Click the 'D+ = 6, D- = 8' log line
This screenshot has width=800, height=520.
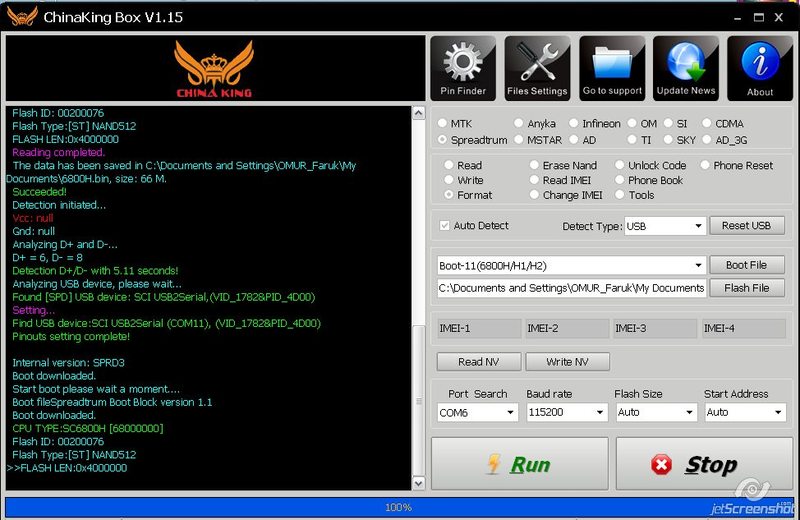[x=47, y=257]
